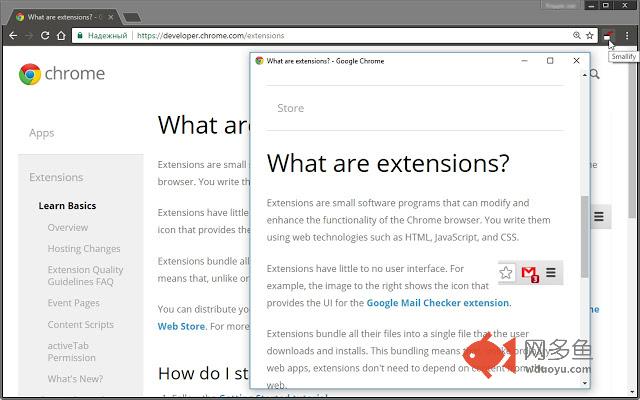
Task: Open the Extensions sidebar section
Action: click(56, 177)
